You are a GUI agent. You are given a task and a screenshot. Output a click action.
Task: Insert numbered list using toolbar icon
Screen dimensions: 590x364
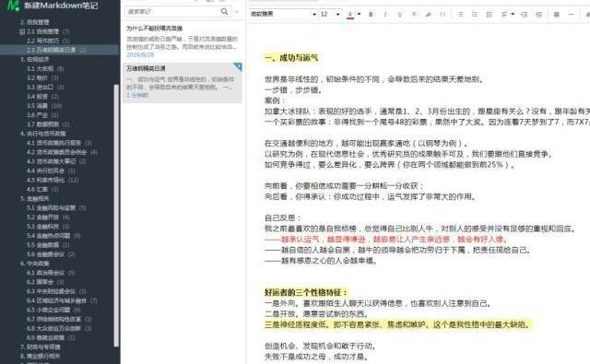pyautogui.click(x=475, y=15)
